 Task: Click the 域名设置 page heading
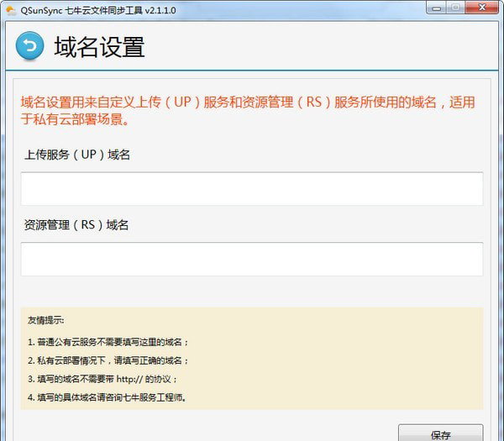[100, 47]
